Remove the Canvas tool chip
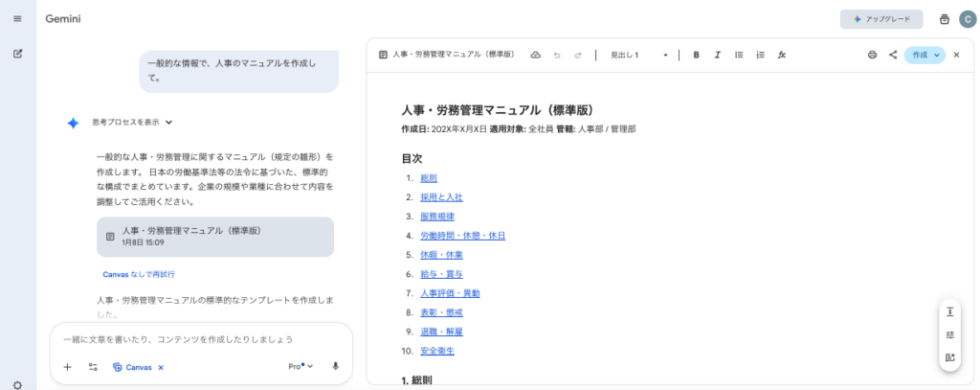The height and width of the screenshot is (390, 980). pyautogui.click(x=161, y=367)
